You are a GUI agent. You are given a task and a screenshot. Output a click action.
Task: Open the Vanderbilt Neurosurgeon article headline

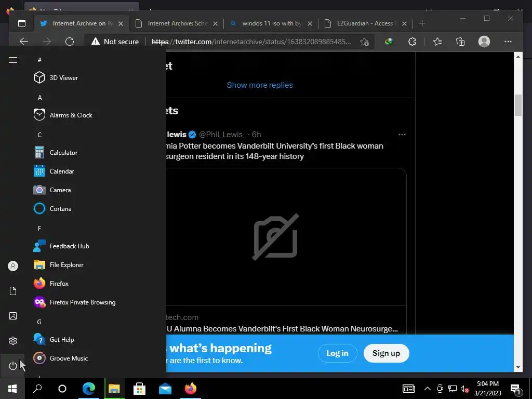(282, 329)
